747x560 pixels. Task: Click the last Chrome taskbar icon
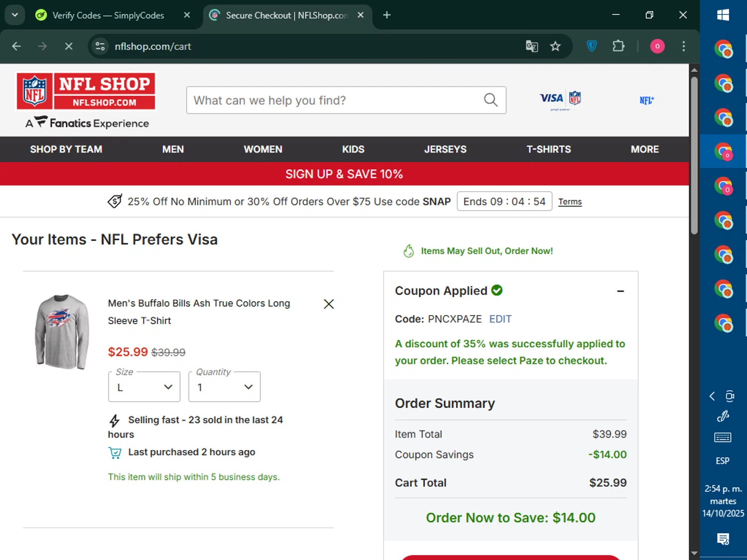723,323
